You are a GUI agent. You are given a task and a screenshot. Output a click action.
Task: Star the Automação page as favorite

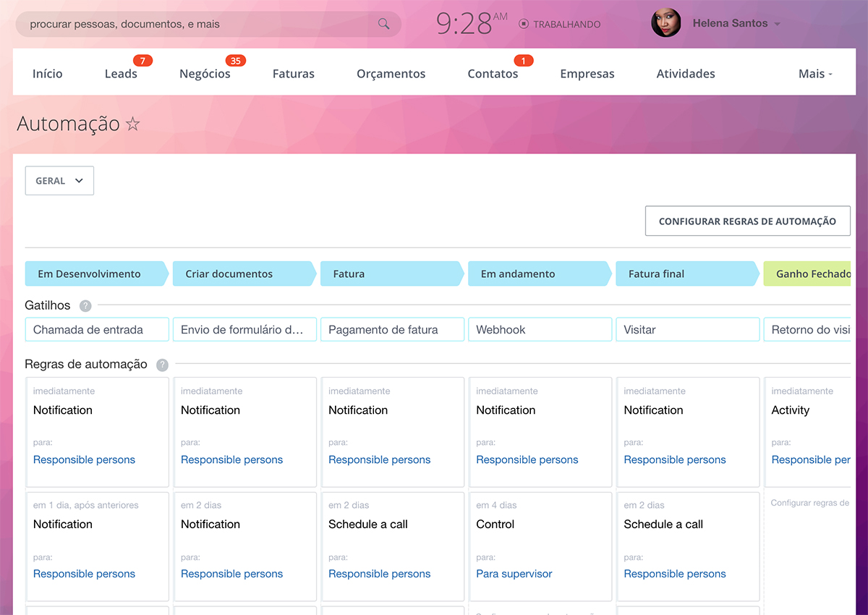133,124
